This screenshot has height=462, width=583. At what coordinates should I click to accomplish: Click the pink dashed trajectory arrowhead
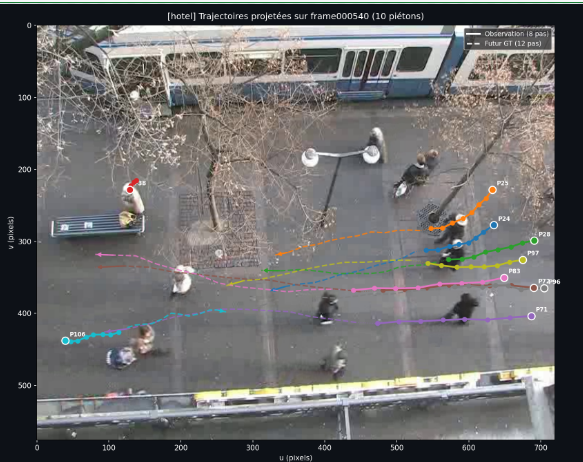click(99, 255)
